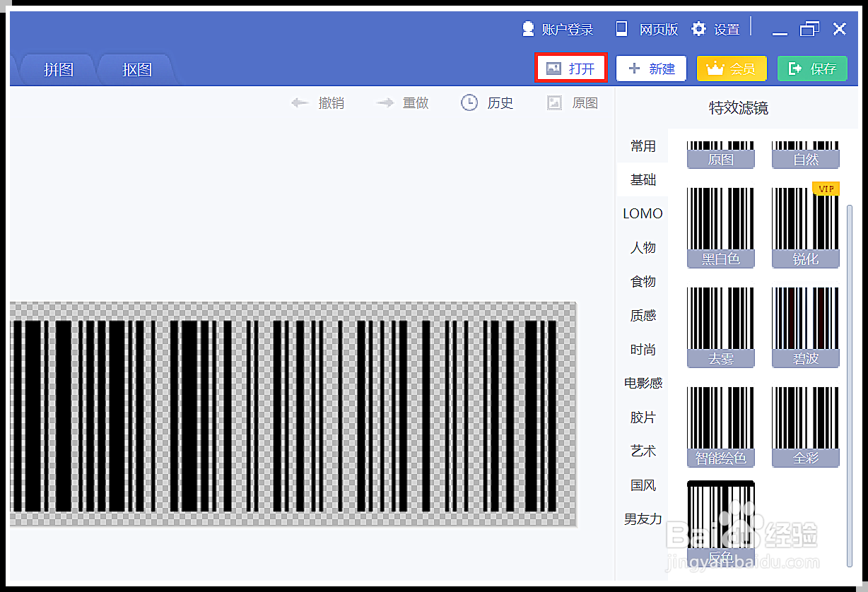The height and width of the screenshot is (592, 868).
Task: Select 电影感 filter category
Action: point(643,383)
